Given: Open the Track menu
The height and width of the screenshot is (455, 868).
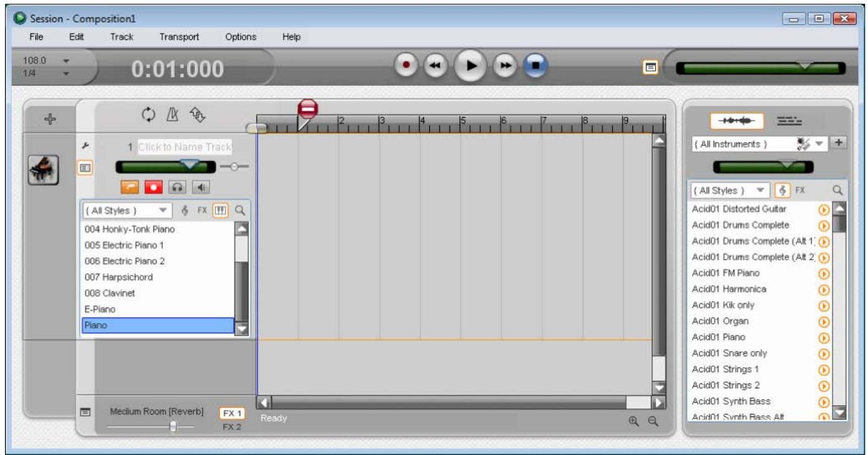Looking at the screenshot, I should click(x=121, y=37).
